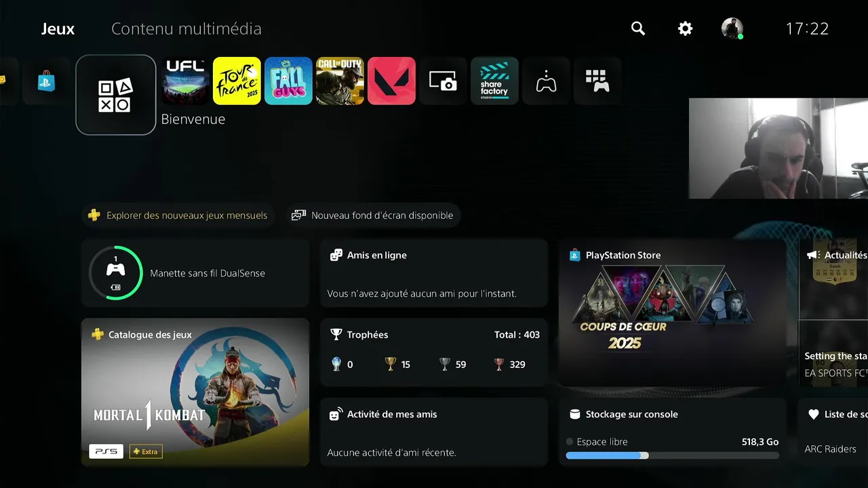Open PlayStation Store Coups de Cœur 2025 banner

point(673,312)
